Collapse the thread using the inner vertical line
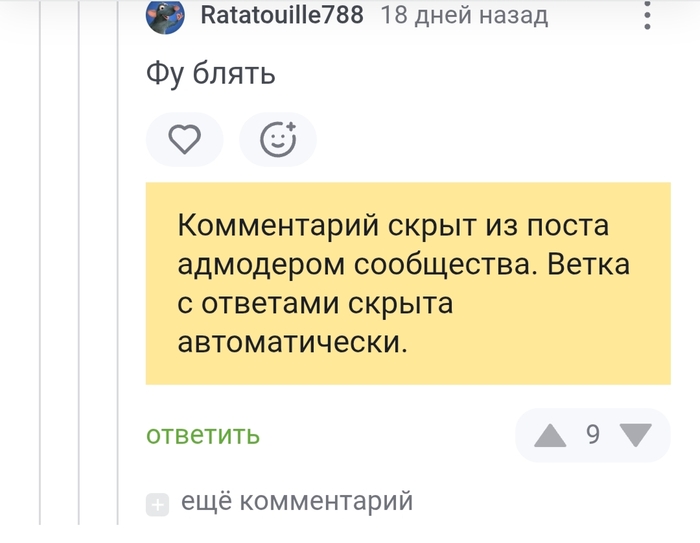Screen dimensions: 700x543 point(118,300)
